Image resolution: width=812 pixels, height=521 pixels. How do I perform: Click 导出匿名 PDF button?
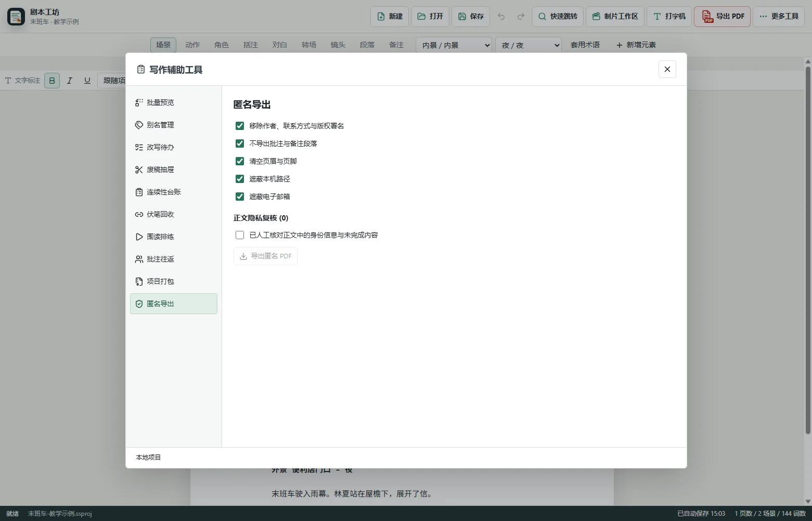[265, 256]
